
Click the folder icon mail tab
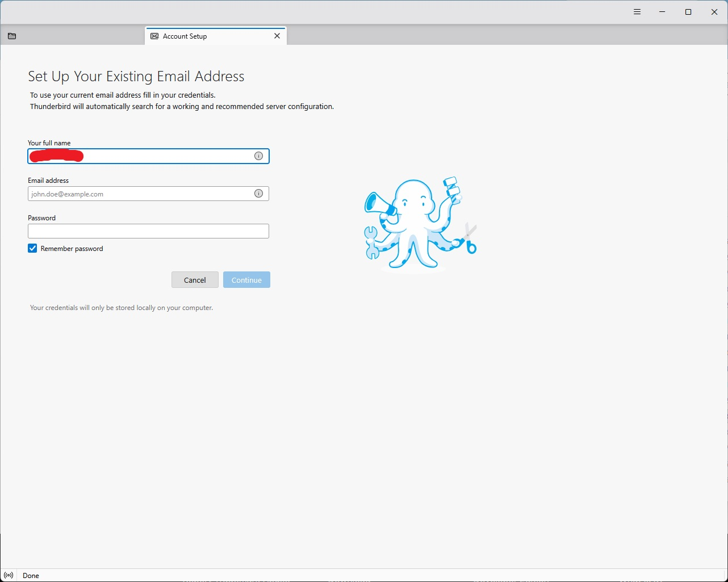[12, 36]
